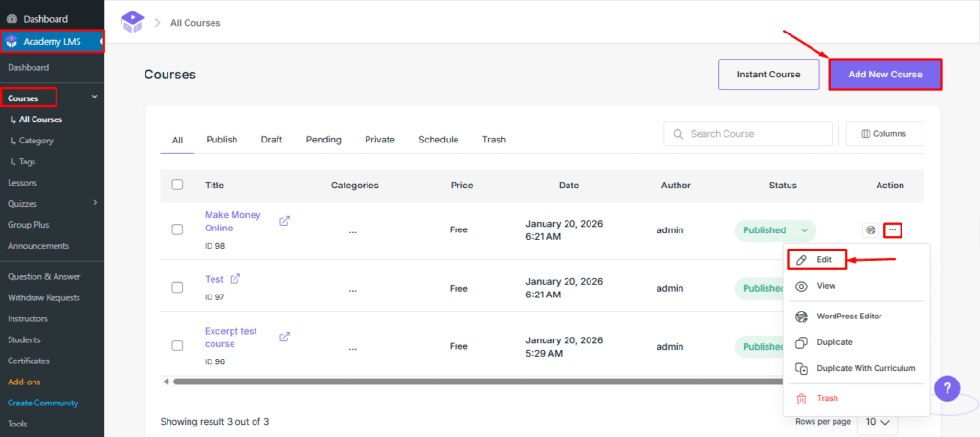Expand the Quizzes submenu in sidebar

pyautogui.click(x=94, y=202)
